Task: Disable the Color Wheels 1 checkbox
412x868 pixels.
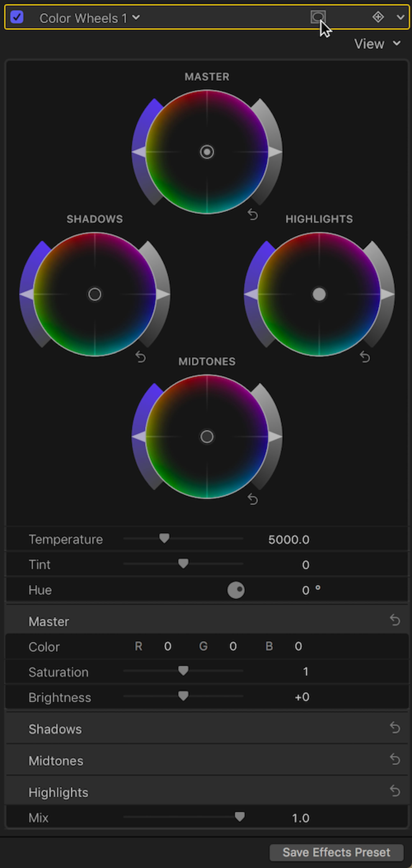Action: (x=16, y=16)
